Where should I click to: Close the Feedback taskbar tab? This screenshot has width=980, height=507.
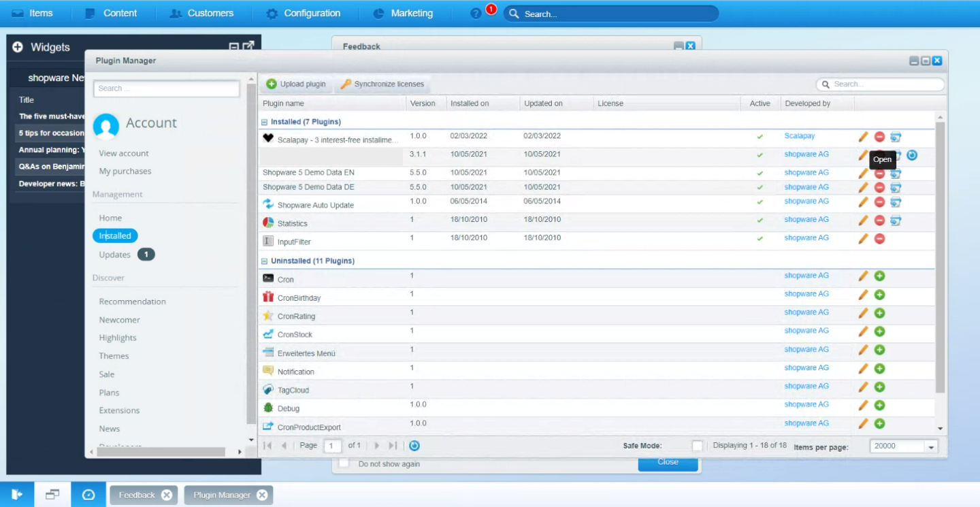point(167,495)
